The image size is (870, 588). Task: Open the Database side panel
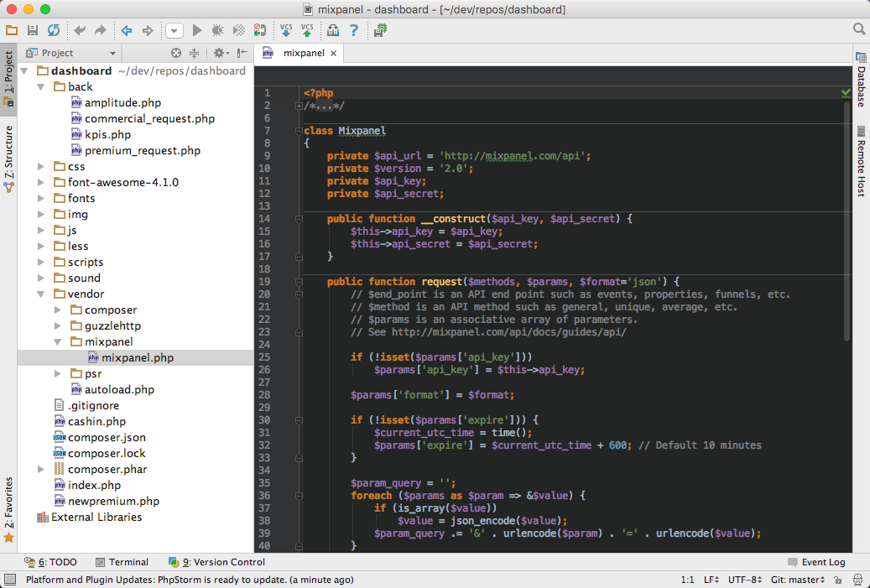(x=861, y=80)
